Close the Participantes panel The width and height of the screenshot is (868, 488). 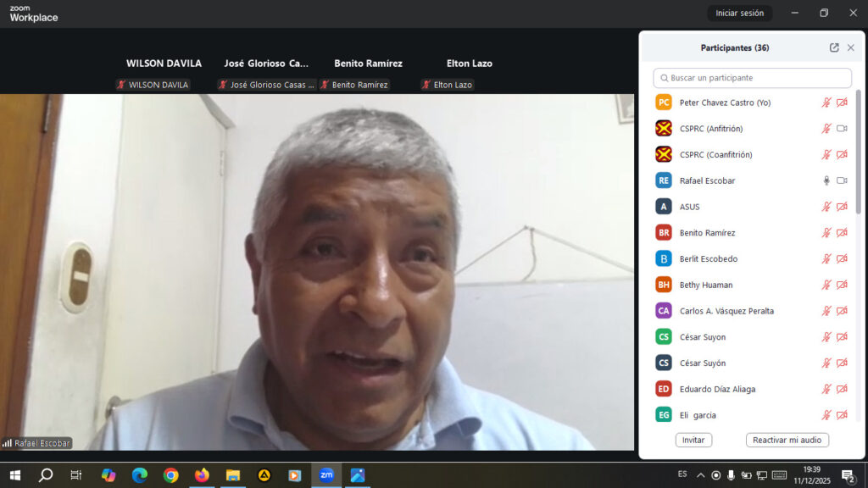coord(851,48)
